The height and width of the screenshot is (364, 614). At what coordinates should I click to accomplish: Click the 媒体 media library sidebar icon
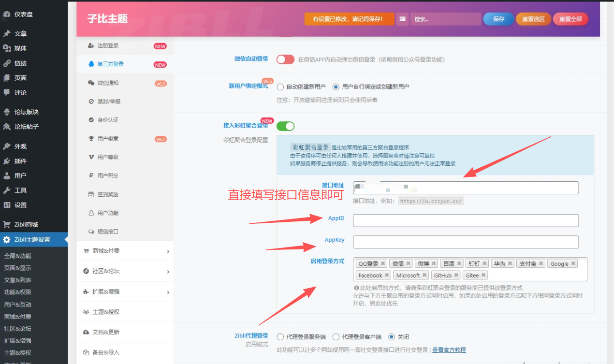(x=7, y=48)
